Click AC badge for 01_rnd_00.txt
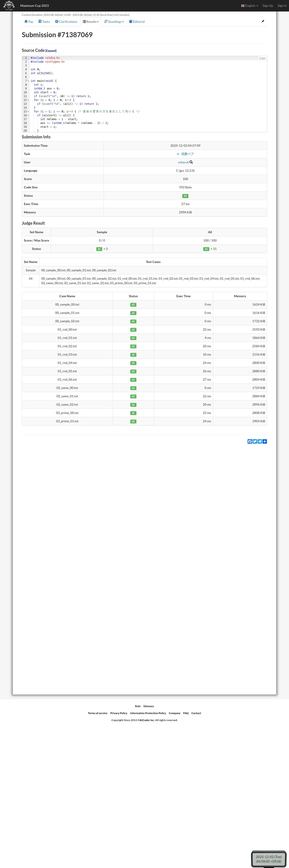The image size is (289, 868). (x=133, y=329)
